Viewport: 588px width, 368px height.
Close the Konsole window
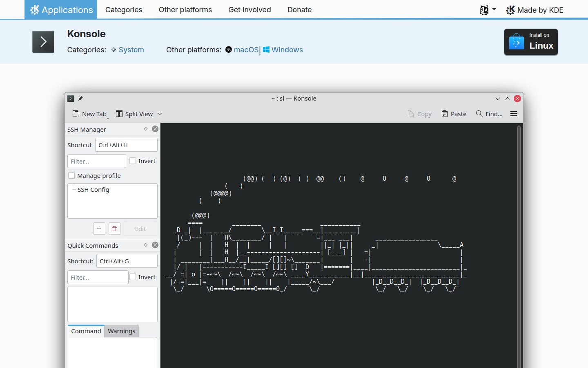coord(517,99)
